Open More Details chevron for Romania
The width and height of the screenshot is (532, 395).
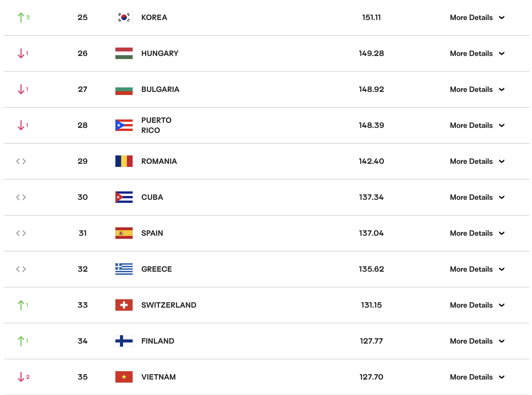[x=502, y=161]
